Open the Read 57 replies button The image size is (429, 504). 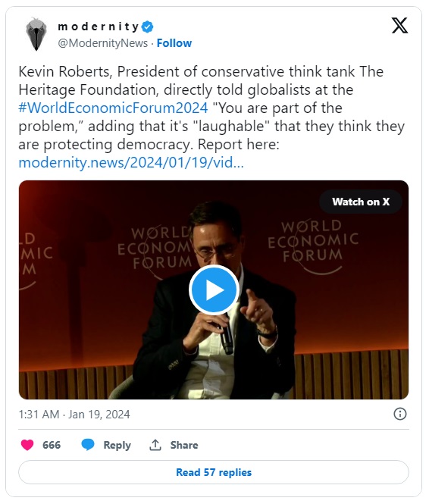click(214, 472)
